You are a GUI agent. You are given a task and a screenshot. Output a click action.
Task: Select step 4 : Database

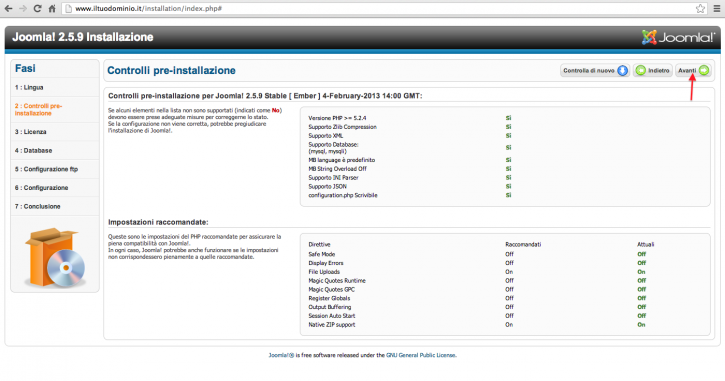click(33, 150)
